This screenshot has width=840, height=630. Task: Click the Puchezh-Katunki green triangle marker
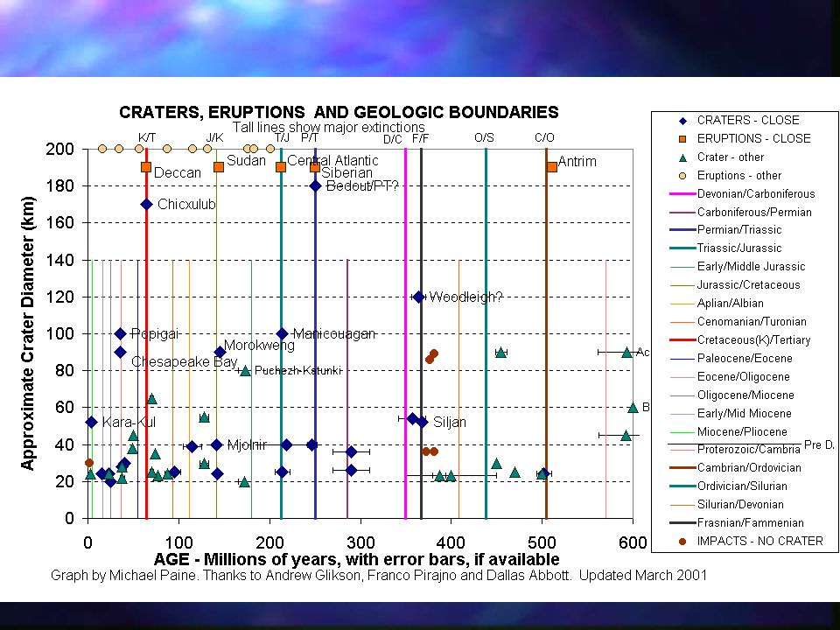pos(245,371)
